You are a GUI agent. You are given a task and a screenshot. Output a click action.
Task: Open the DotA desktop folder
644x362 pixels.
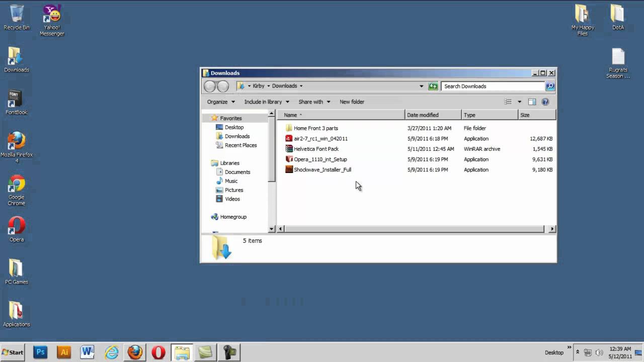[x=618, y=18]
